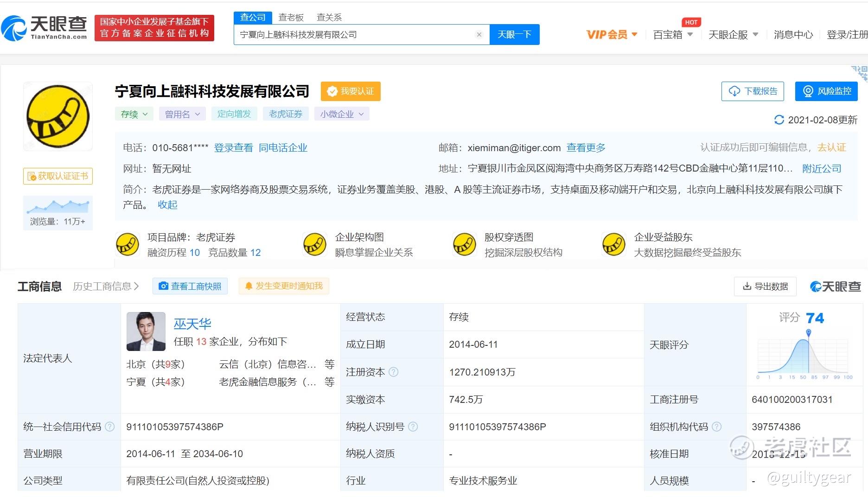Click 风险监控 button
The width and height of the screenshot is (868, 497).
(x=826, y=91)
